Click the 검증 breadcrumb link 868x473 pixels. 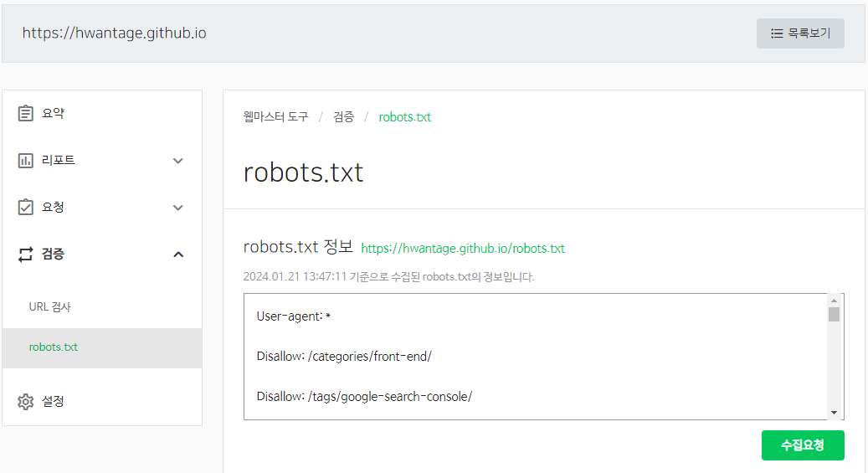click(x=343, y=116)
